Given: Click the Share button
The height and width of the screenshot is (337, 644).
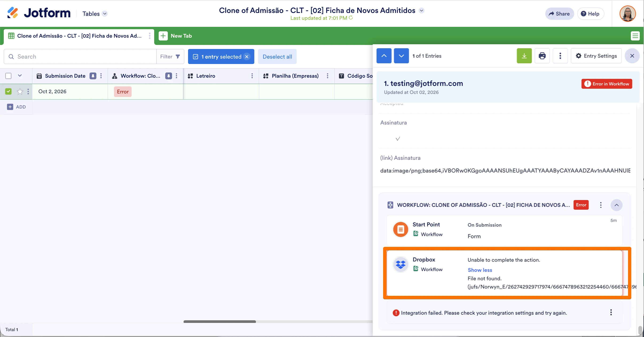Looking at the screenshot, I should (x=559, y=14).
